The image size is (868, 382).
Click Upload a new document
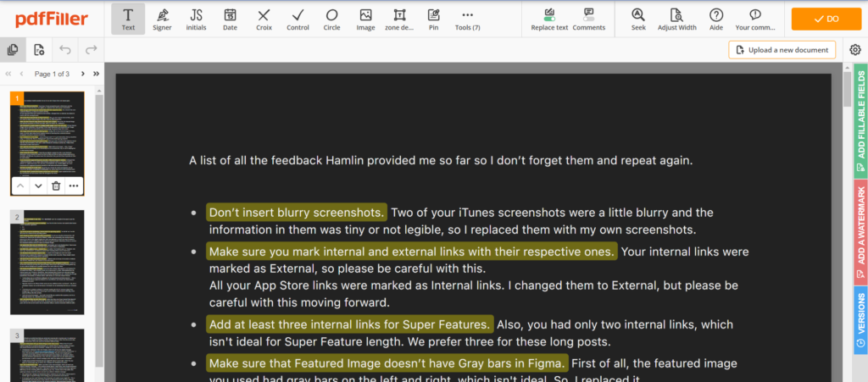pos(782,50)
